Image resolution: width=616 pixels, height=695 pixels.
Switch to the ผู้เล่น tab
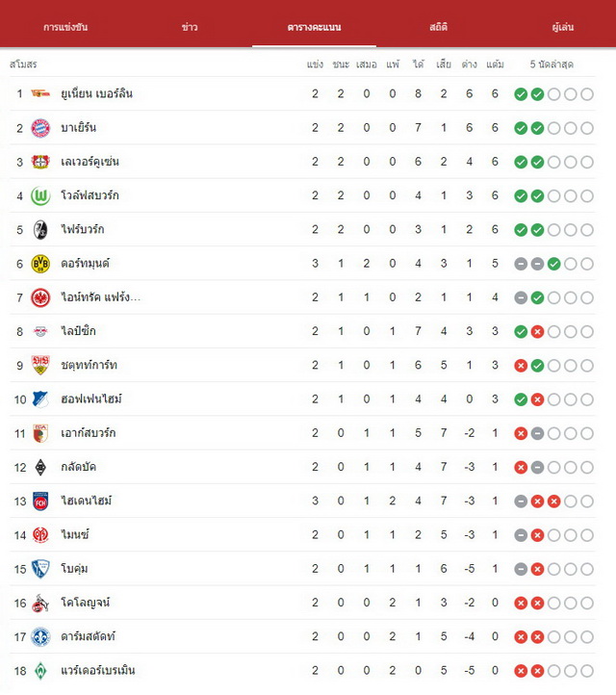tap(563, 27)
